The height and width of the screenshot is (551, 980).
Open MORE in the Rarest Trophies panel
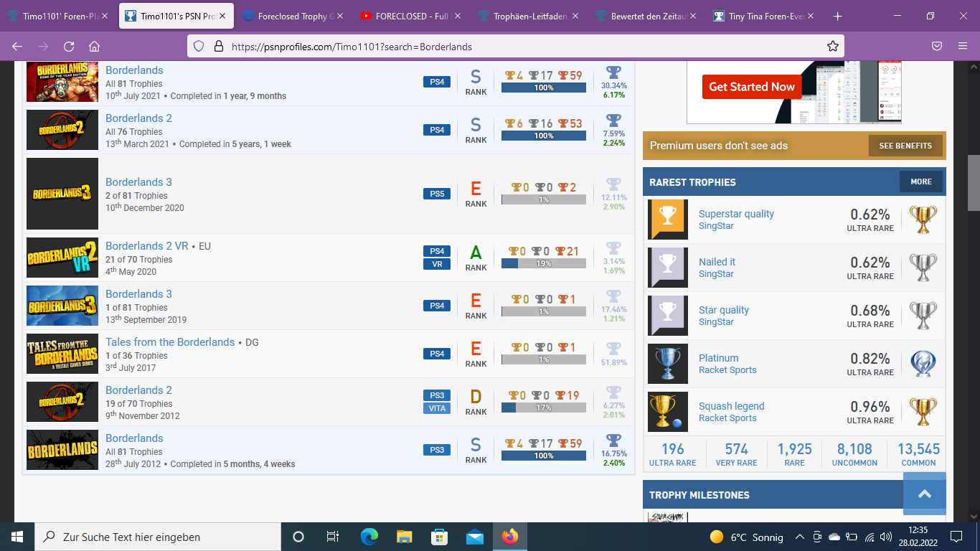(920, 182)
